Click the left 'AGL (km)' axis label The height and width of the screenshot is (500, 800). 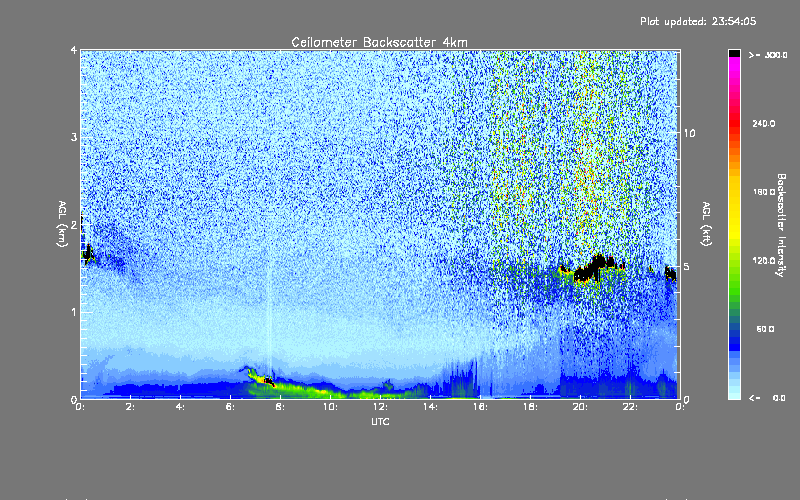point(62,224)
